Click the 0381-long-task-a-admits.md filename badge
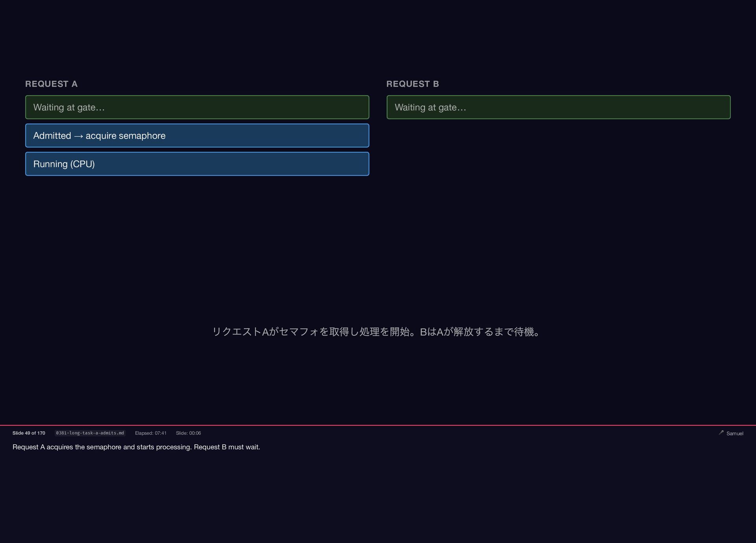This screenshot has height=543, width=756. click(x=90, y=433)
